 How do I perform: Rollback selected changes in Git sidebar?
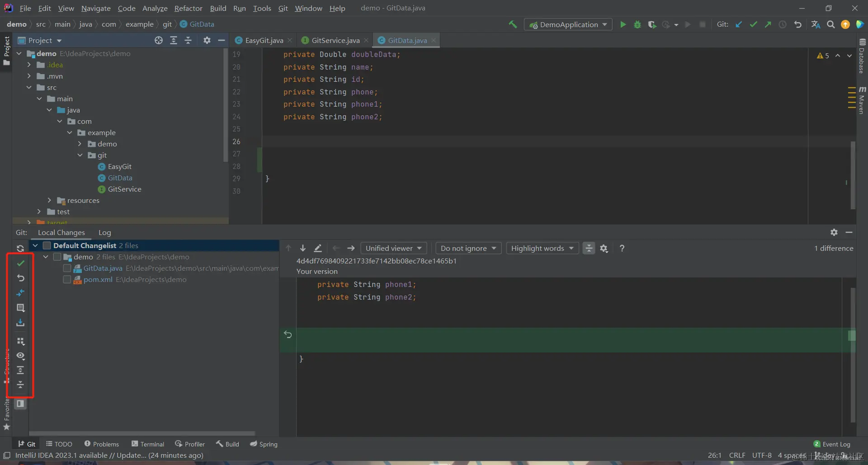coord(20,278)
